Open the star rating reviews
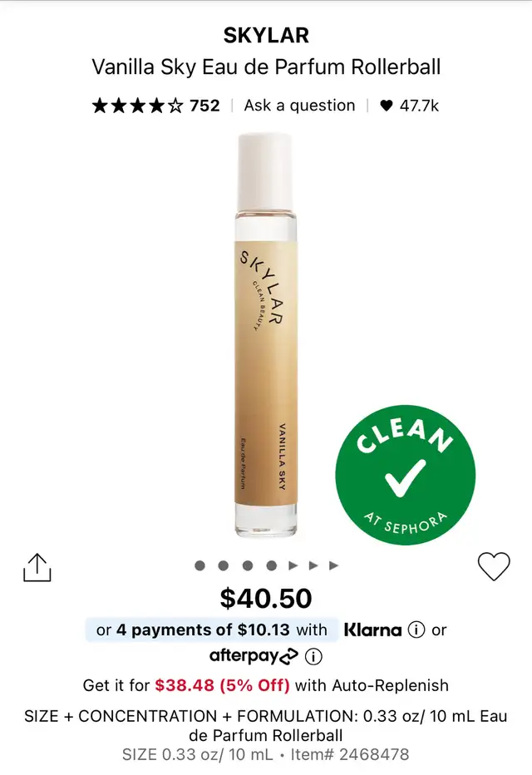 pyautogui.click(x=137, y=106)
